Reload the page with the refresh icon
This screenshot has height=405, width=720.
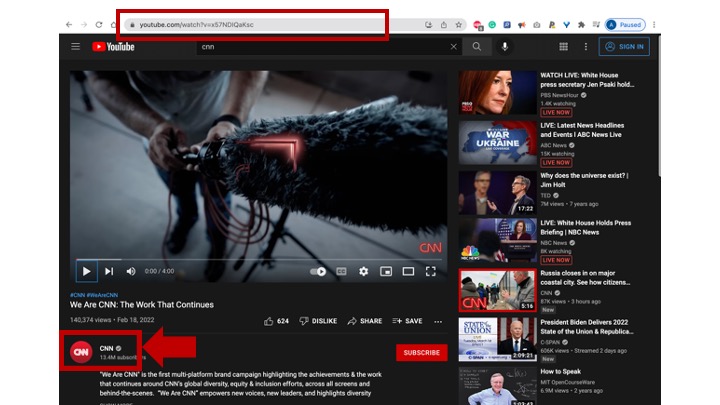tap(99, 25)
